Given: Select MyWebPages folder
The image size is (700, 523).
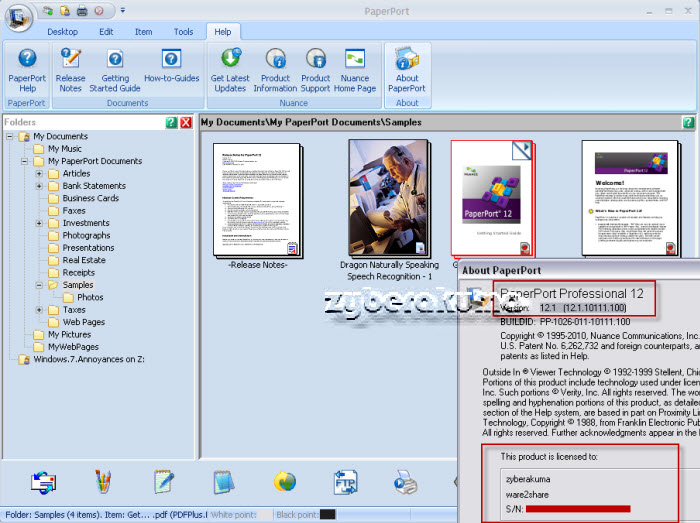Looking at the screenshot, I should click(x=73, y=347).
